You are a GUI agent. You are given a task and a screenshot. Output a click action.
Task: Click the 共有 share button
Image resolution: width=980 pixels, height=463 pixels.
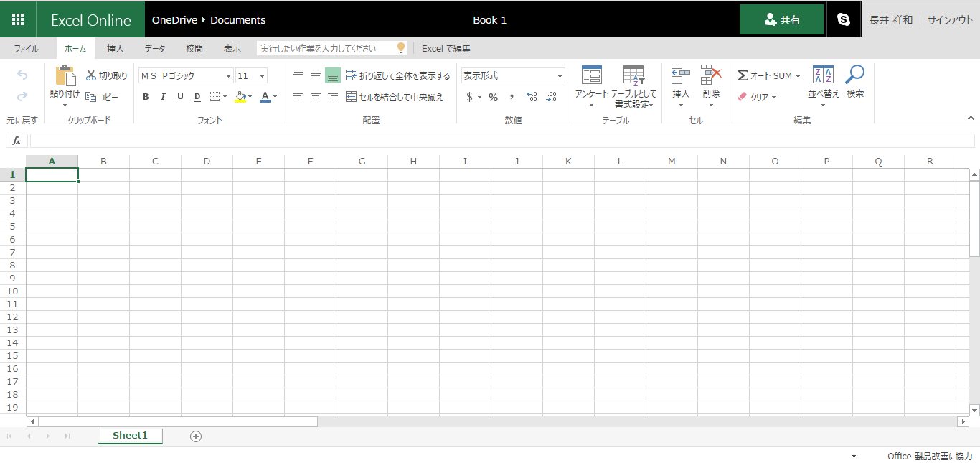pyautogui.click(x=782, y=19)
